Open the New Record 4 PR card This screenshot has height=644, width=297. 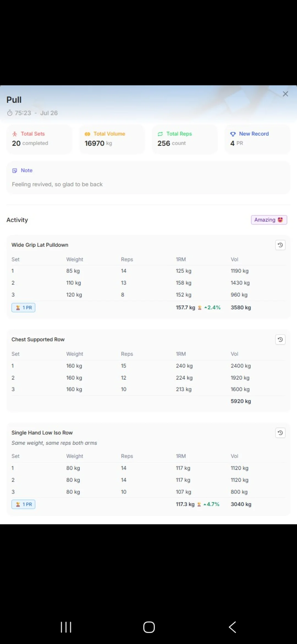click(x=257, y=139)
